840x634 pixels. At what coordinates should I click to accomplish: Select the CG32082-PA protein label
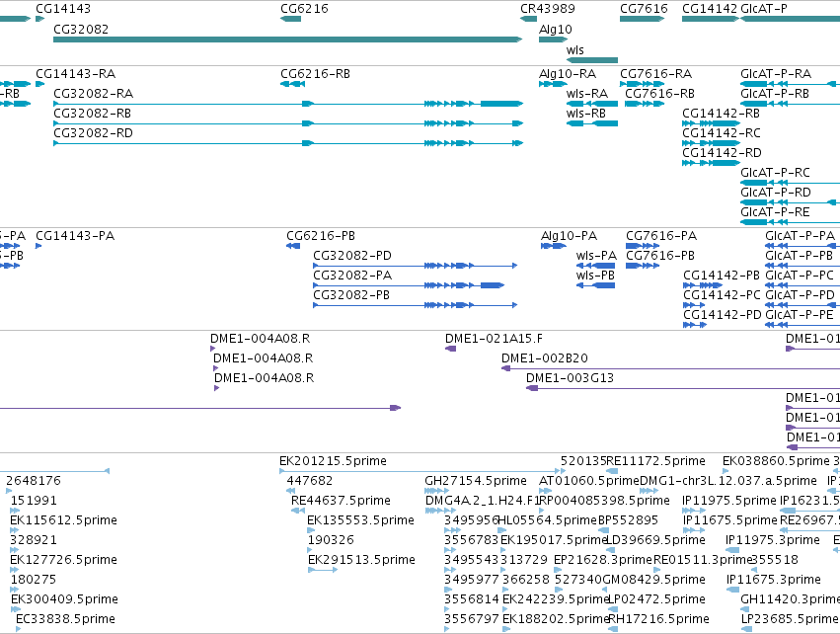352,276
